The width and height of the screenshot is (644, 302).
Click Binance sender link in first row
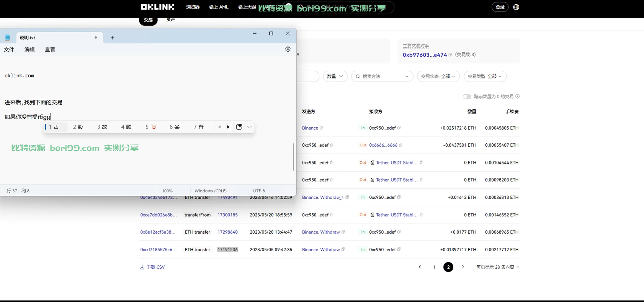310,128
